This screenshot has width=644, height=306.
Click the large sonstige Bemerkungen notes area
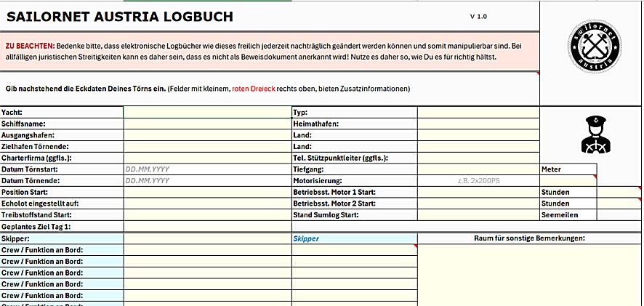click(x=530, y=276)
